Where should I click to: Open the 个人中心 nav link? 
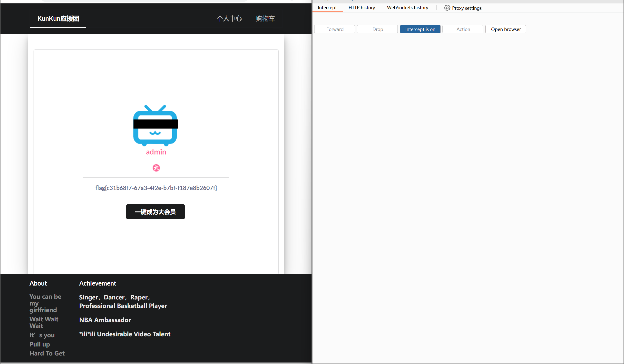tap(229, 19)
